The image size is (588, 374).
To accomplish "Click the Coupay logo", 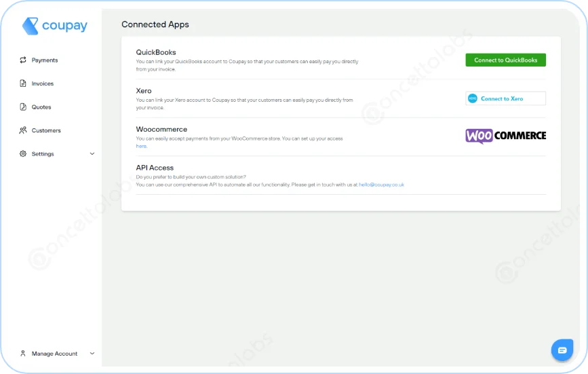I will (55, 26).
